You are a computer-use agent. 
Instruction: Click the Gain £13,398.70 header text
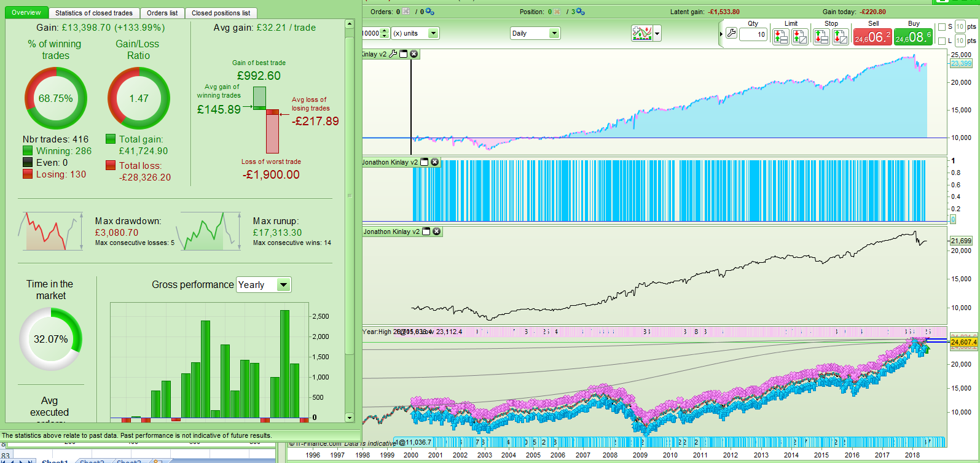(x=100, y=28)
